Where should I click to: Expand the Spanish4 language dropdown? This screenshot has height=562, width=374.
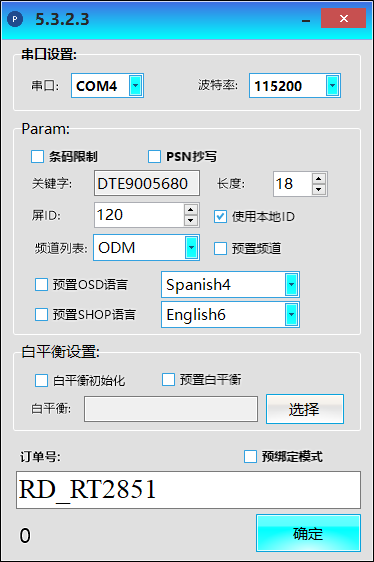[x=291, y=285]
